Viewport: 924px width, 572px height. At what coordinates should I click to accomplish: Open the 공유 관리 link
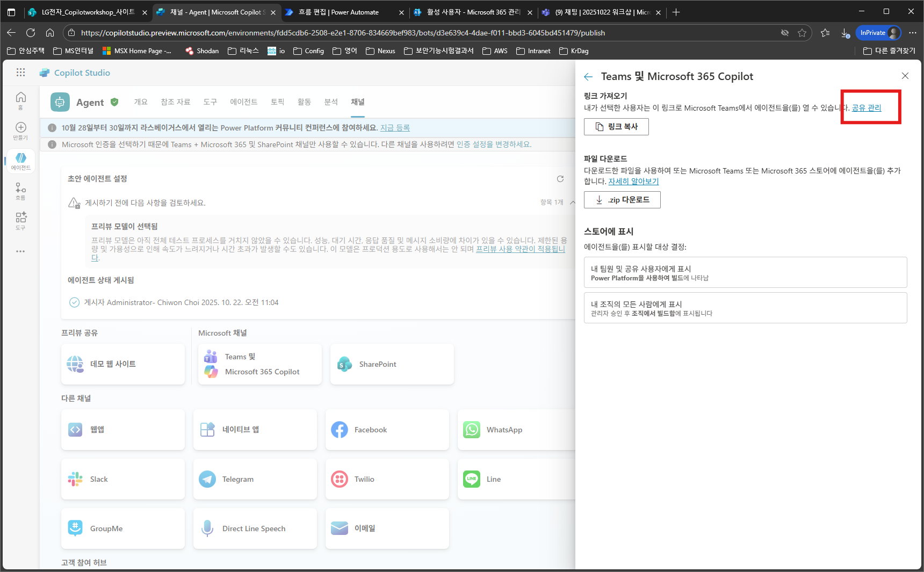point(867,108)
